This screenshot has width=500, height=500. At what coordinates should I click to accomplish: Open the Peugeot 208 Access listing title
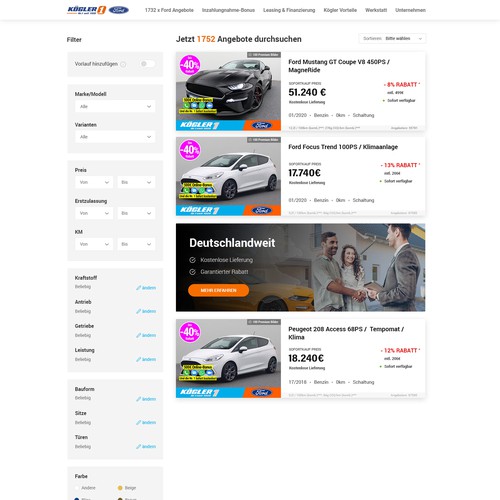pos(346,333)
